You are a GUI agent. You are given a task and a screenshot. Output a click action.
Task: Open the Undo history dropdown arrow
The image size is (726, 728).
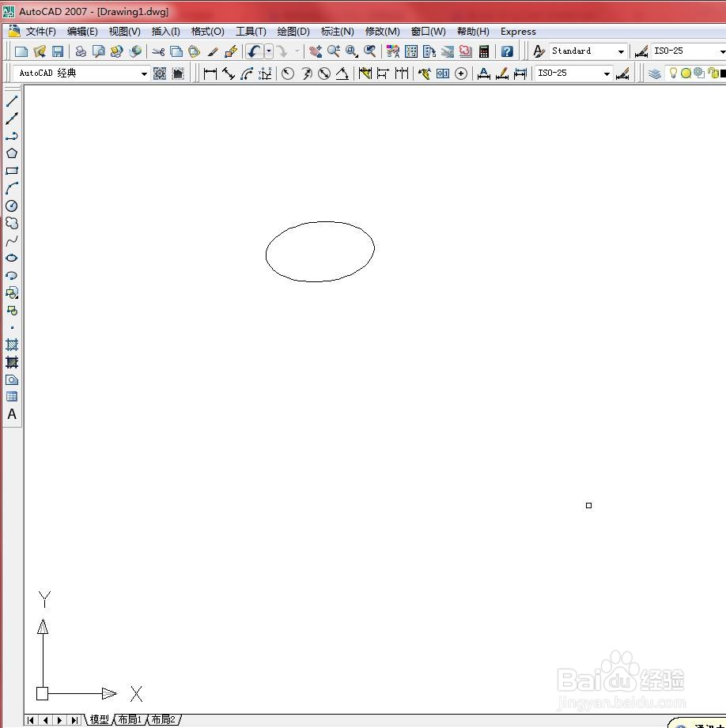pyautogui.click(x=268, y=51)
